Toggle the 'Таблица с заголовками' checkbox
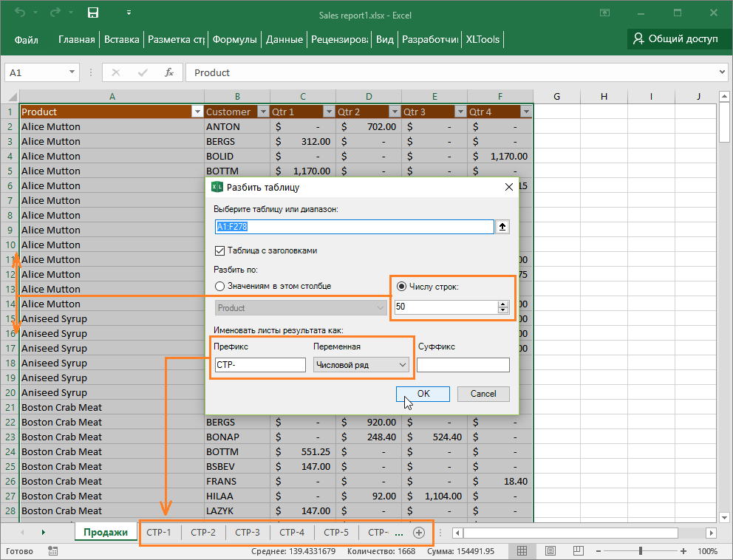The height and width of the screenshot is (560, 733). point(219,250)
